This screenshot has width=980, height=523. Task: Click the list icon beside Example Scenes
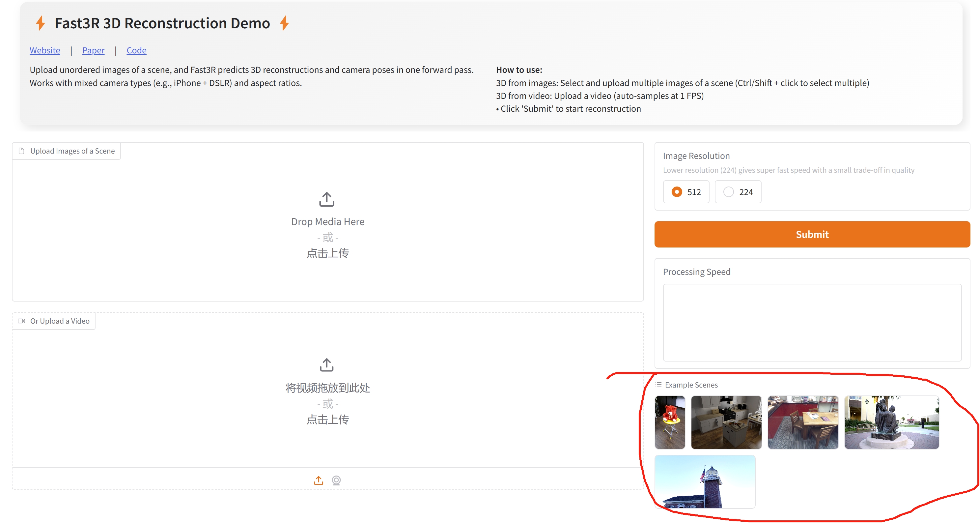click(658, 385)
